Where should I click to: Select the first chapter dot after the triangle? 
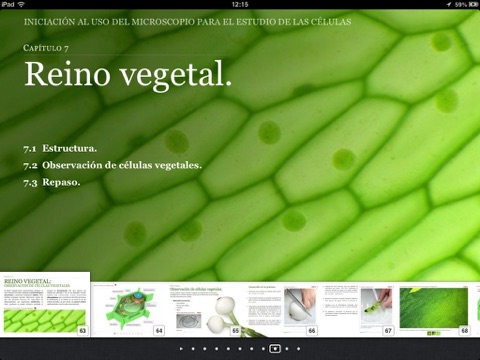point(193,349)
